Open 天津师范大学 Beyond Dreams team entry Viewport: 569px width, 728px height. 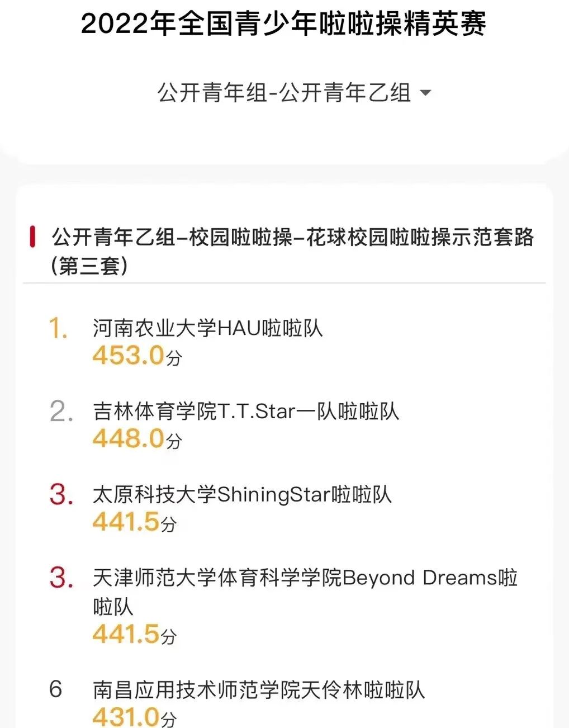coord(305,590)
